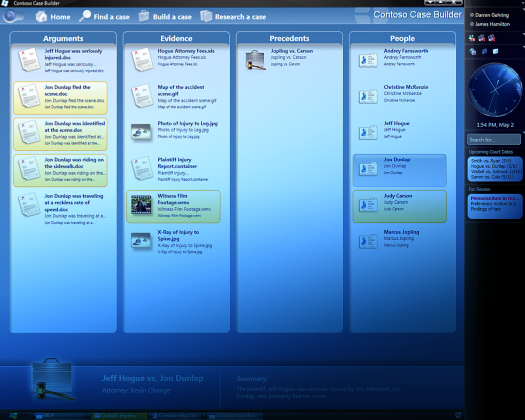
Task: Click the globe quick-launch icon in sidebar
Action: [473, 51]
